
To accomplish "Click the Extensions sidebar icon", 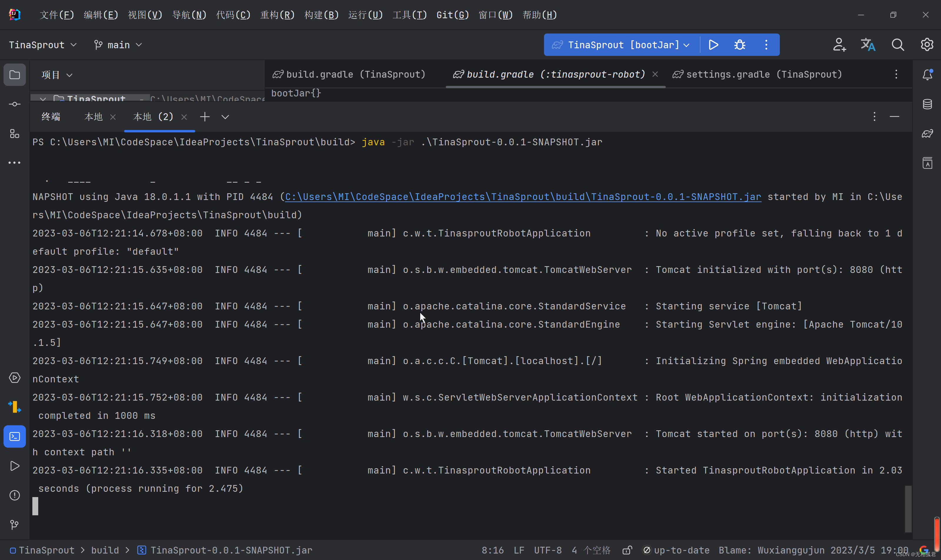I will click(15, 133).
